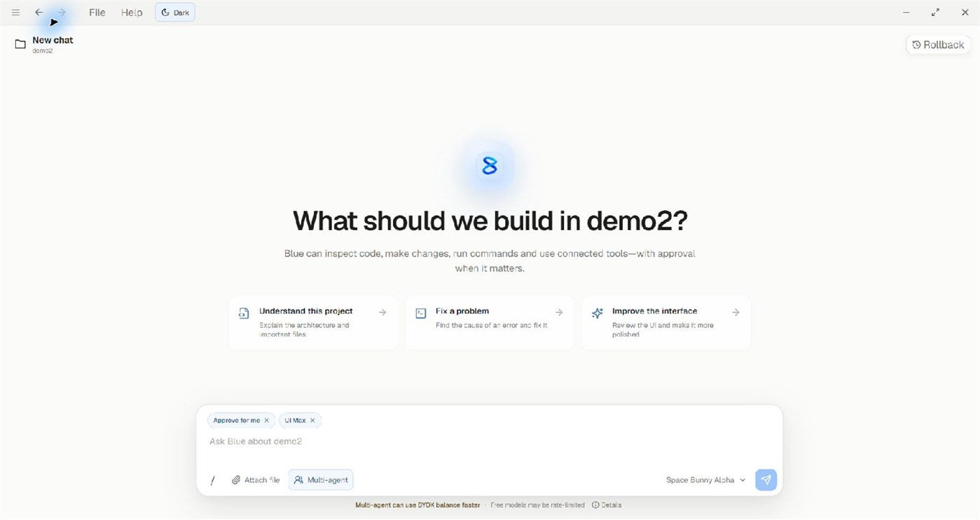Screen dimensions: 980x520
Task: Open the Help menu
Action: coord(132,13)
